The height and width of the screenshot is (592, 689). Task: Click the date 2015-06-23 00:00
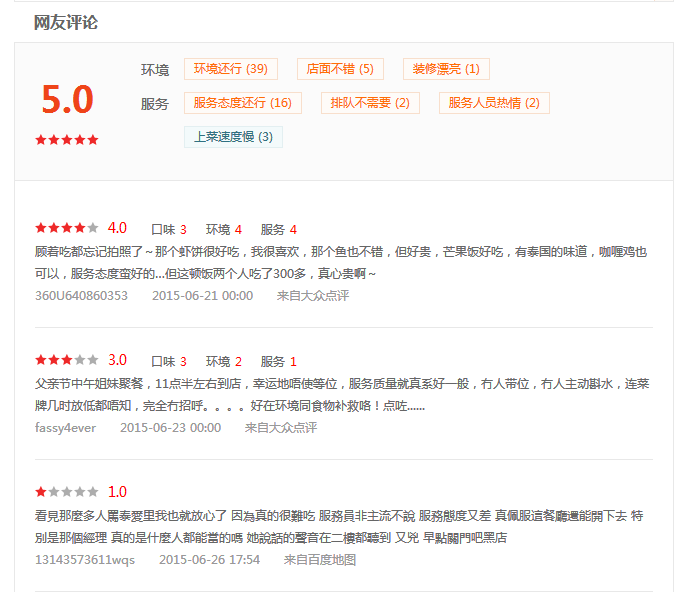click(170, 428)
